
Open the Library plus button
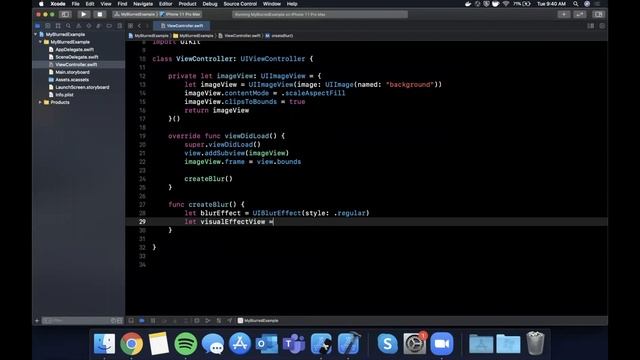[x=564, y=14]
